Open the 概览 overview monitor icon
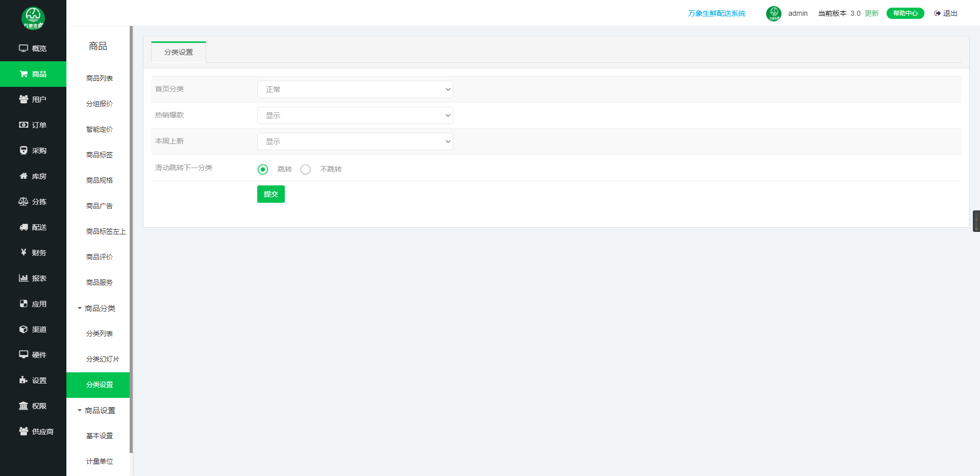The image size is (980, 476). 23,48
